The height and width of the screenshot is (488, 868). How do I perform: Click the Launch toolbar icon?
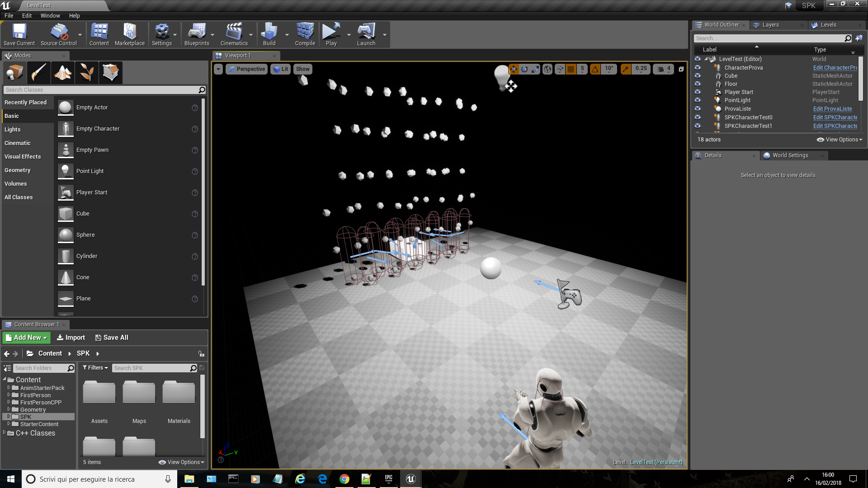[366, 34]
